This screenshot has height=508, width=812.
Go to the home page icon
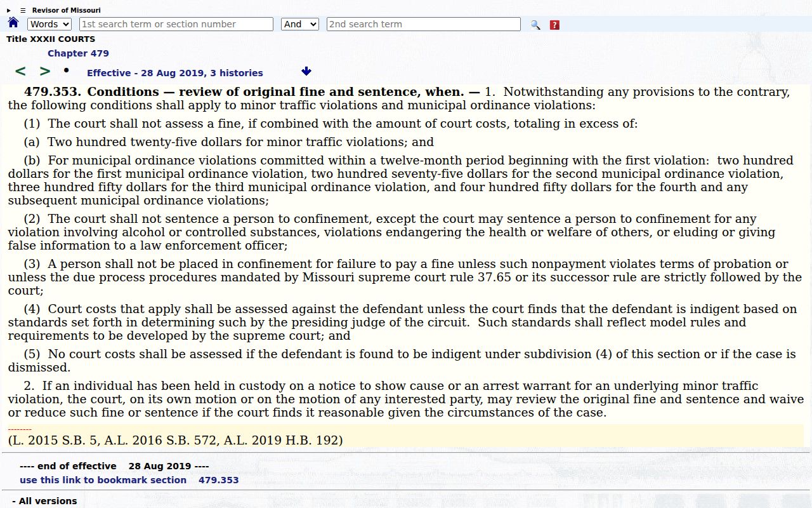click(13, 23)
